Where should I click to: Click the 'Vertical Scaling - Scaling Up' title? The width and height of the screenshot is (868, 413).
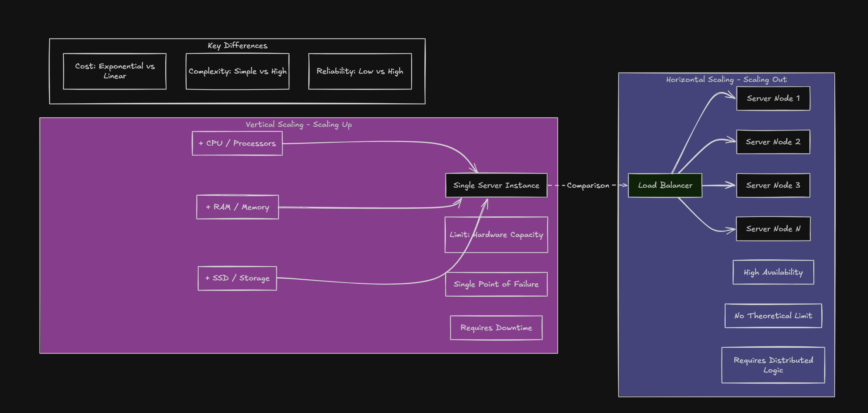click(x=299, y=125)
